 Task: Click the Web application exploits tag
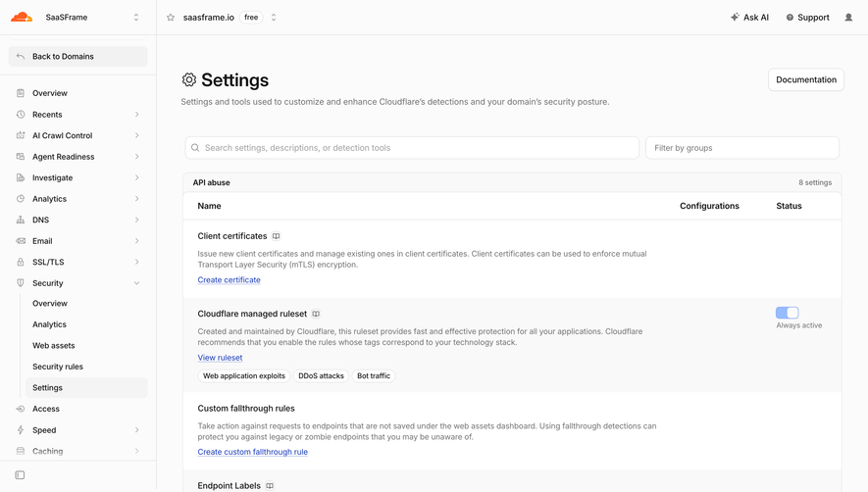point(243,375)
